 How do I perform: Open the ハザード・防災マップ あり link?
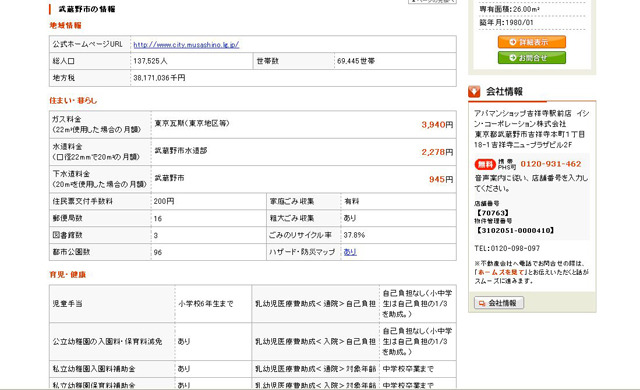click(350, 252)
